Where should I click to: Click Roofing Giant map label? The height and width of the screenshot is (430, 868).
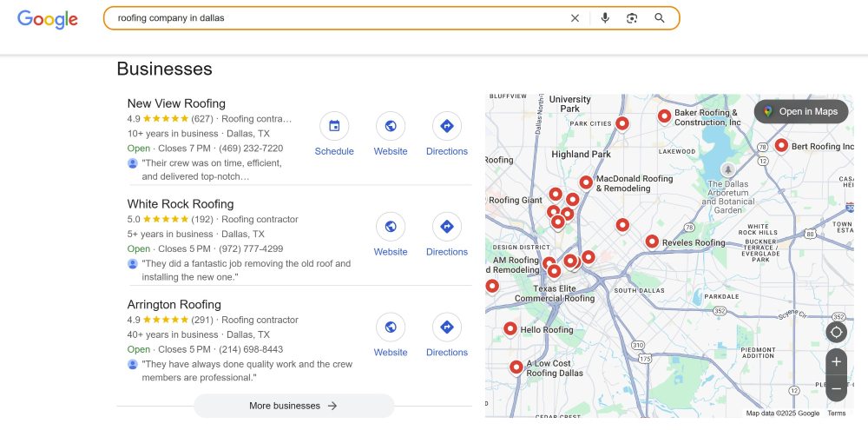coord(515,200)
